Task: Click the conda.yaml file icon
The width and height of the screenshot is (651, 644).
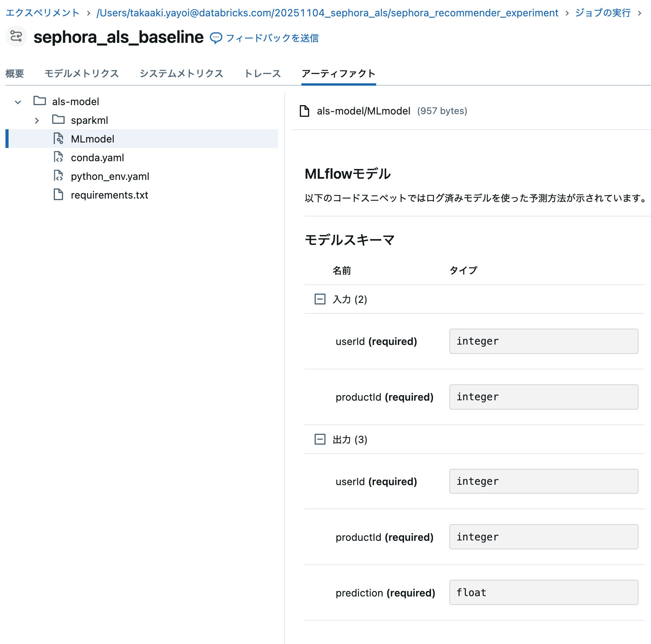Action: click(58, 157)
